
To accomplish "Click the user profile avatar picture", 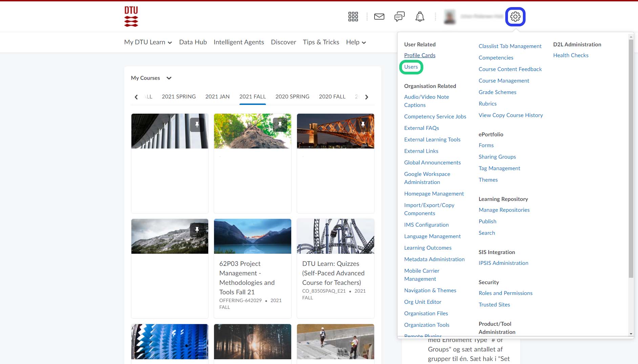I will (450, 17).
